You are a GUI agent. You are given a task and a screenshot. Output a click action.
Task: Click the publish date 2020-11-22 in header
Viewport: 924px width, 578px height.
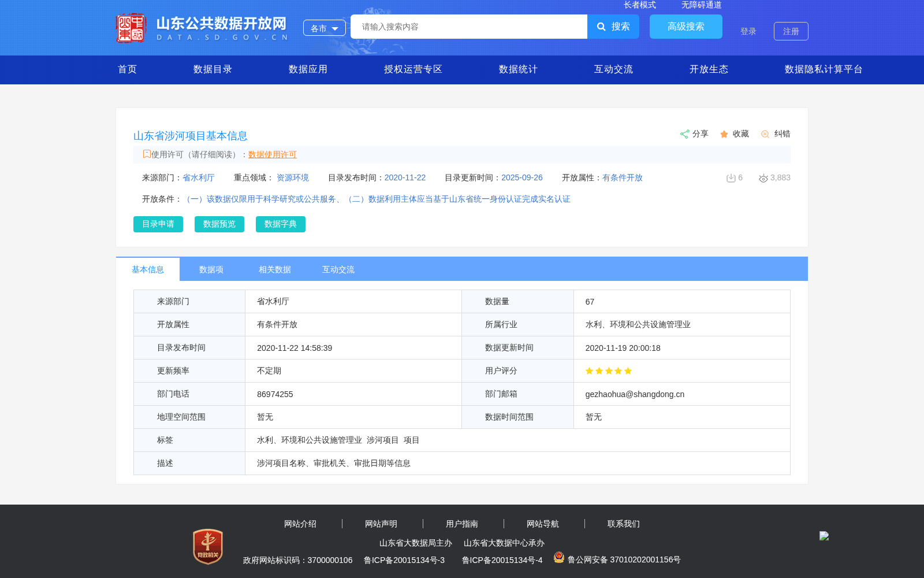pos(405,177)
